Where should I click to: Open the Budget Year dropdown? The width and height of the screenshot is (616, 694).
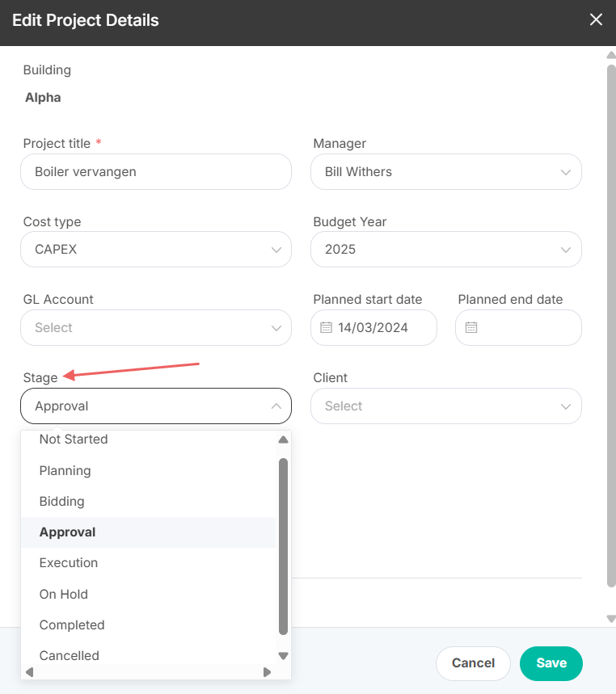tap(446, 249)
